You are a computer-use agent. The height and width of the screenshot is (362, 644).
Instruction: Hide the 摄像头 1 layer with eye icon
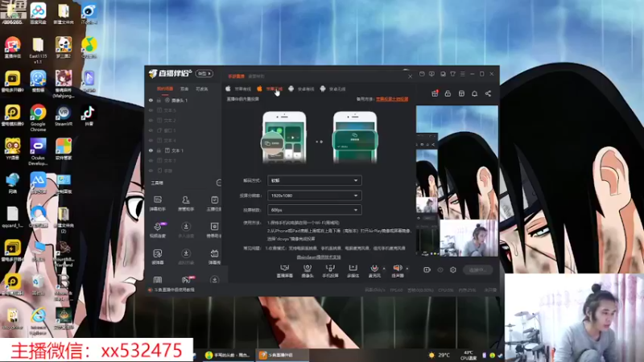coord(151,100)
